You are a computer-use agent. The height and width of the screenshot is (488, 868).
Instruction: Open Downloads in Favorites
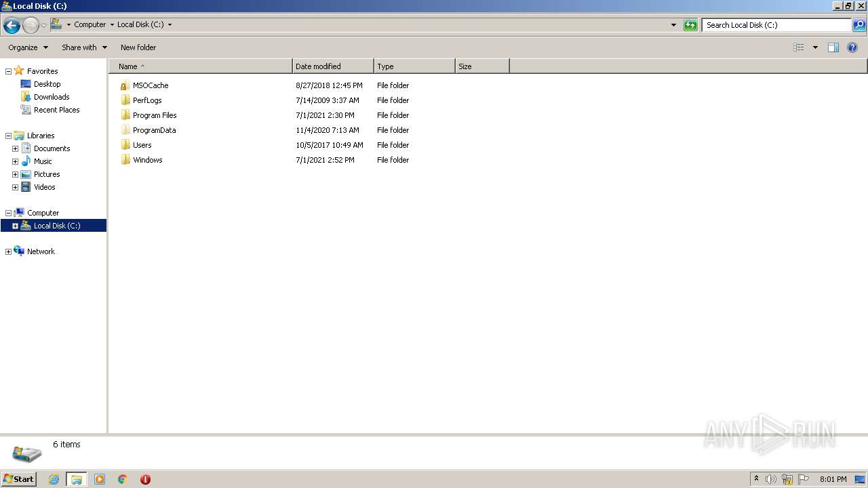(x=52, y=97)
